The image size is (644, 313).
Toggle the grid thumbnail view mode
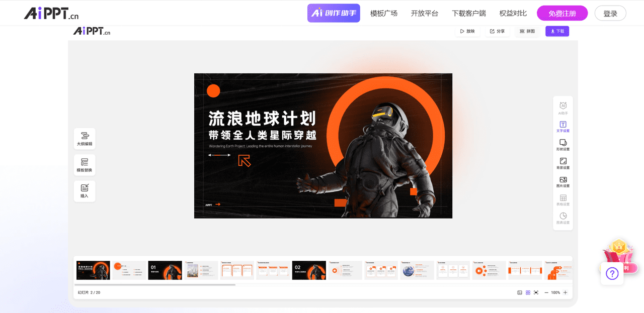click(527, 292)
